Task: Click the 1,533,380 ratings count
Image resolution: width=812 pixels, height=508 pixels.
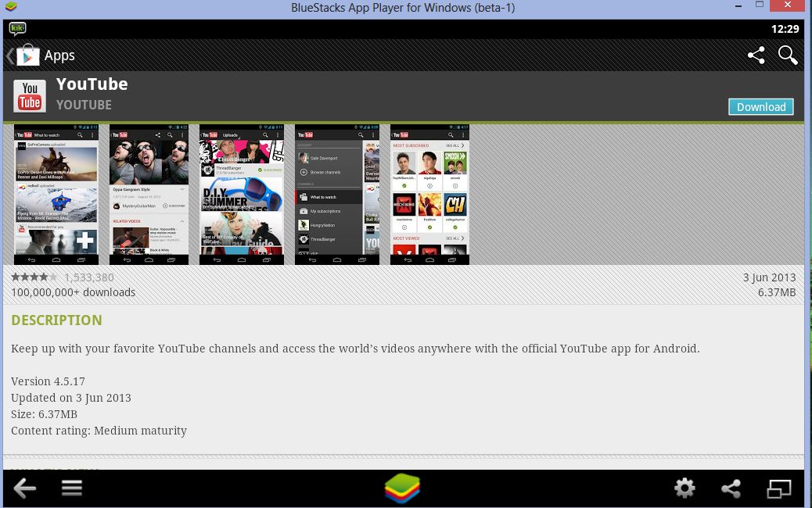Action: point(89,277)
